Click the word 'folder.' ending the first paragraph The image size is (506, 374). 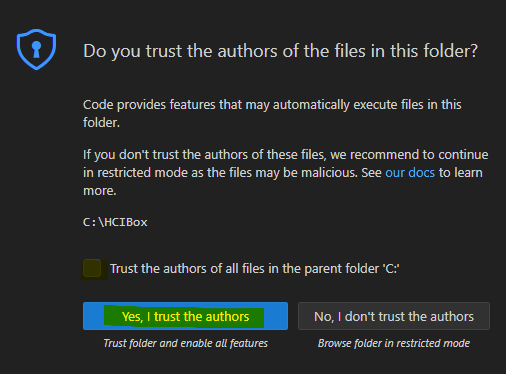(101, 123)
